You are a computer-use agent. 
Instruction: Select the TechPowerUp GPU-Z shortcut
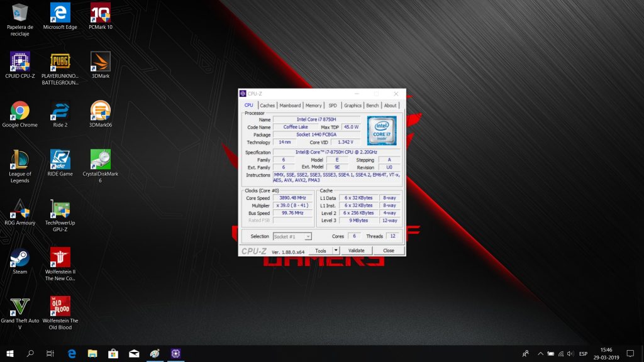pos(60,209)
